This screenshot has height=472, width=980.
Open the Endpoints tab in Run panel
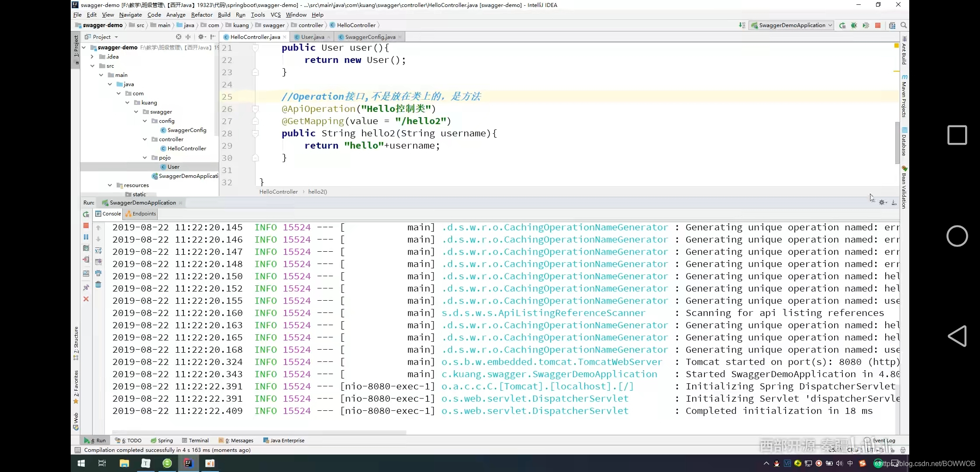[x=141, y=214]
